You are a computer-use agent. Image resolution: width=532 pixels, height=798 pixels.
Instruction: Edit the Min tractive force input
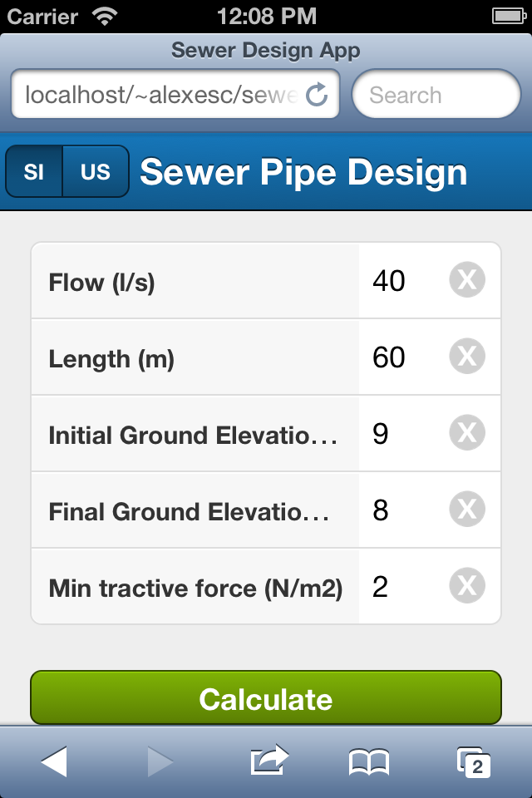[x=403, y=587]
